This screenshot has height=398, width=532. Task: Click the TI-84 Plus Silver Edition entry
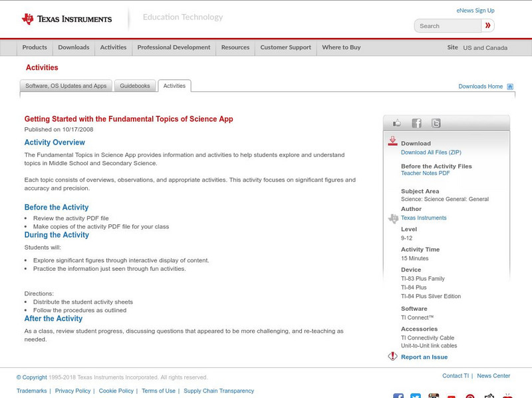(431, 296)
